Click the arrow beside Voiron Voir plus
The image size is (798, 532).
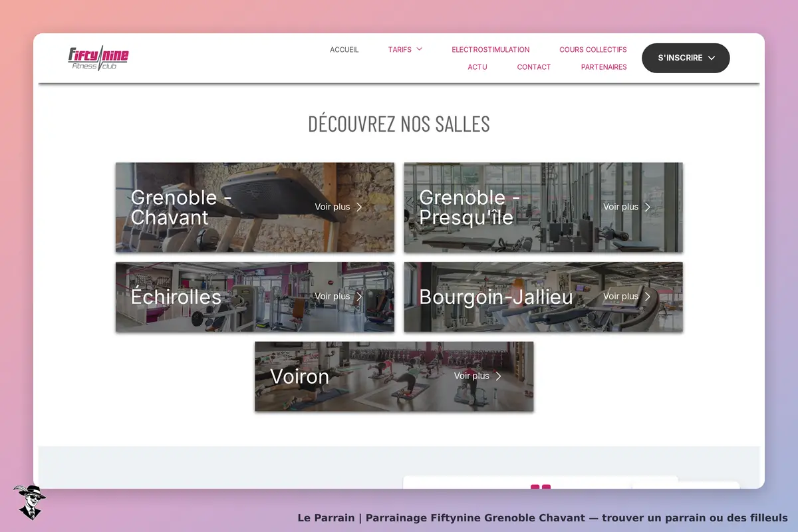499,376
